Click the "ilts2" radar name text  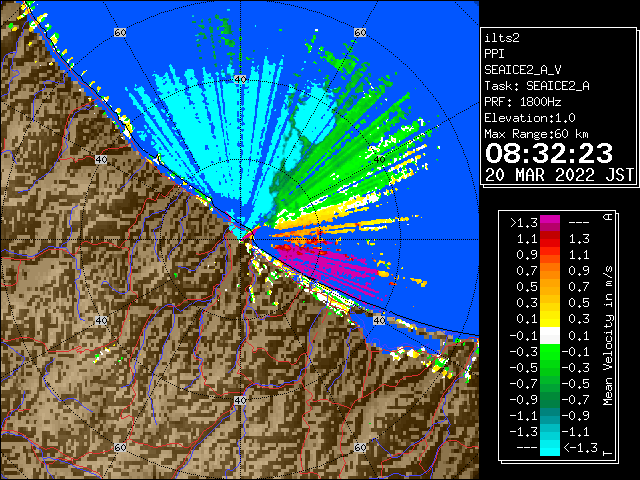pos(502,38)
